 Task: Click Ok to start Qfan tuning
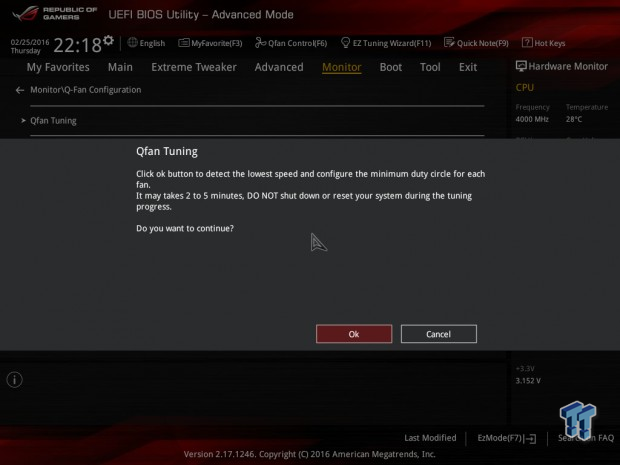354,334
